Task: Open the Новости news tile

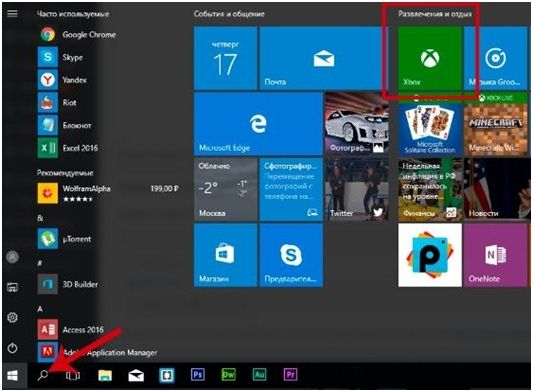Action: point(496,189)
